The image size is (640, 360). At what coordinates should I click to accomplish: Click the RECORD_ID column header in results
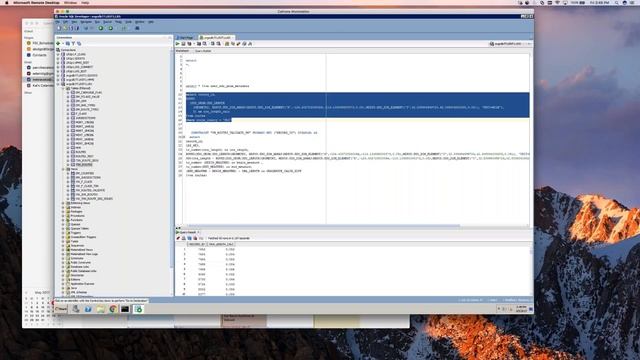[x=197, y=244]
